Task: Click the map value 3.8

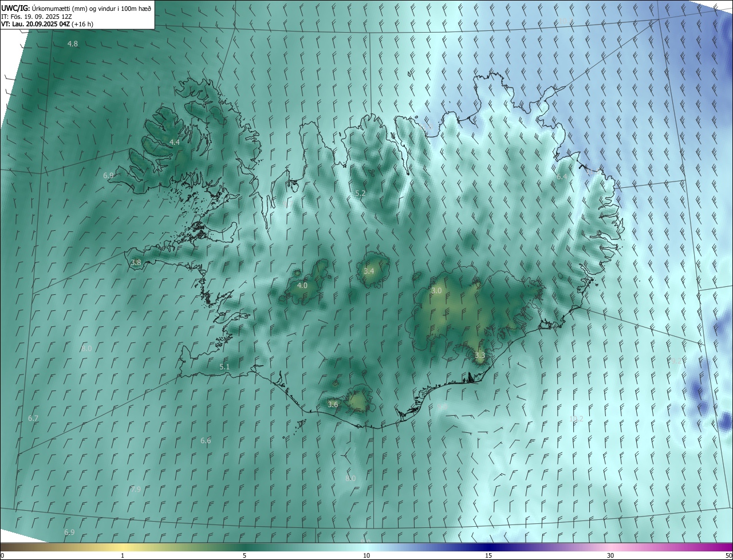Action: tap(136, 263)
